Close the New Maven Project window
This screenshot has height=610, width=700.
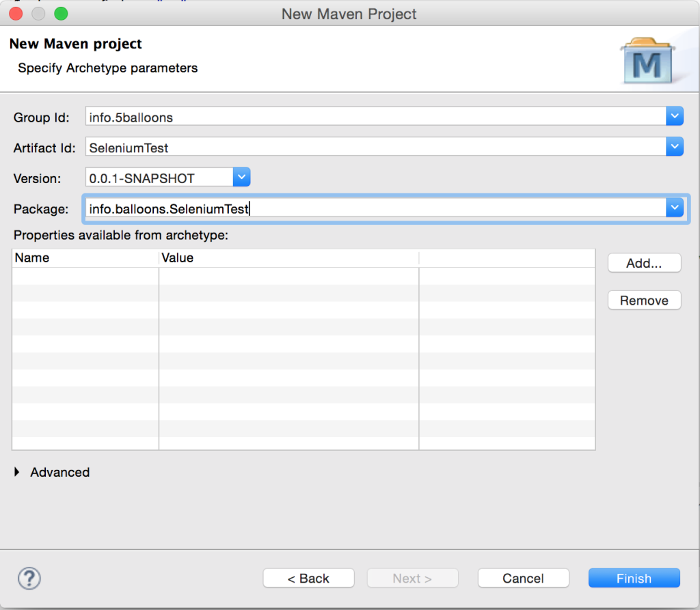16,13
